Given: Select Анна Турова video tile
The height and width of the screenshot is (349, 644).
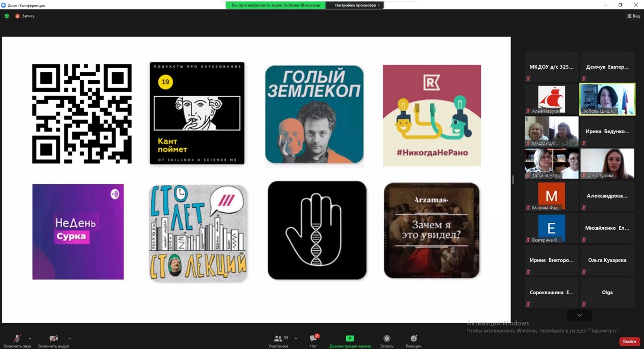Looking at the screenshot, I should (x=608, y=164).
